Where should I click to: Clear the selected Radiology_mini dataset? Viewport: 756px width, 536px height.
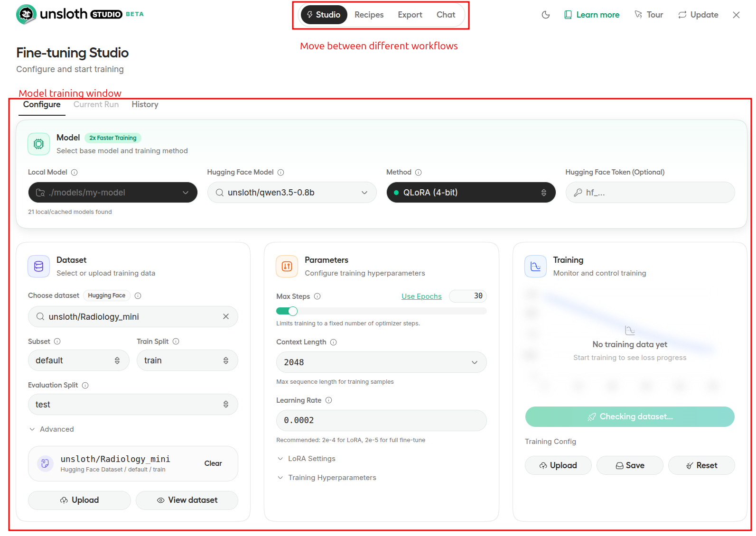tap(213, 463)
